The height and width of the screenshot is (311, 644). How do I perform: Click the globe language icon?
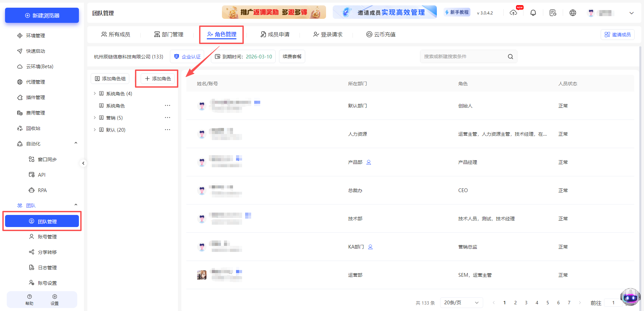[x=572, y=13]
